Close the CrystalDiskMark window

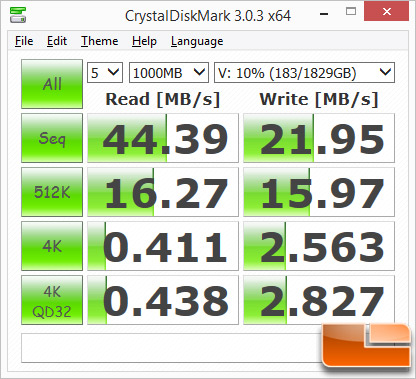point(386,12)
